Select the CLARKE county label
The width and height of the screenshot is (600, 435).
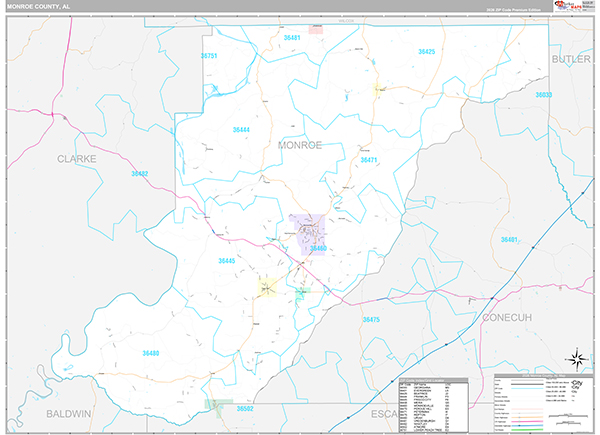tap(76, 158)
